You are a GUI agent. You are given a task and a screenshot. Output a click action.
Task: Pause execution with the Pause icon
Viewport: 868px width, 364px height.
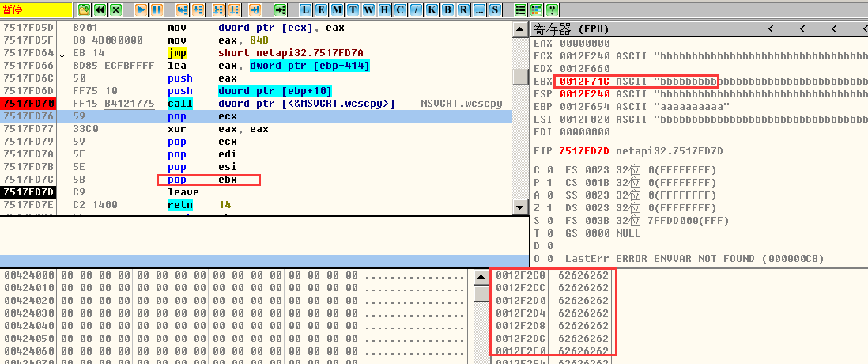coord(157,10)
